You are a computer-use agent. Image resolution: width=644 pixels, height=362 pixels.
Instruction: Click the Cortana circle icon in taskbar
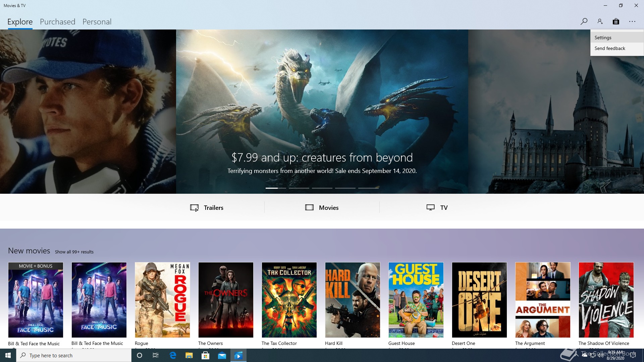click(140, 355)
